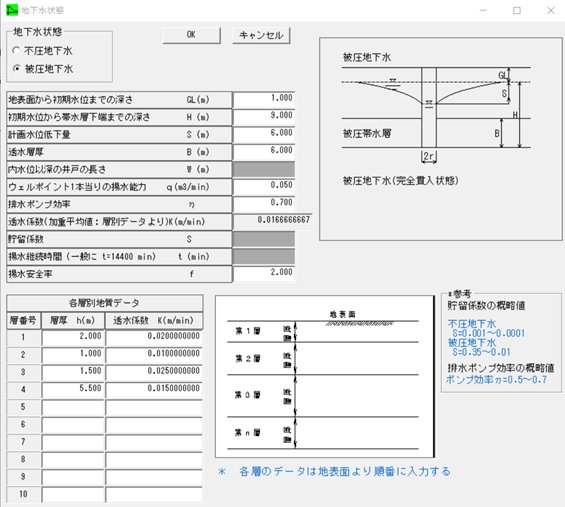Click layer 2 thickness cell 1.000
Screen dimensions: 565x507
(x=73, y=355)
